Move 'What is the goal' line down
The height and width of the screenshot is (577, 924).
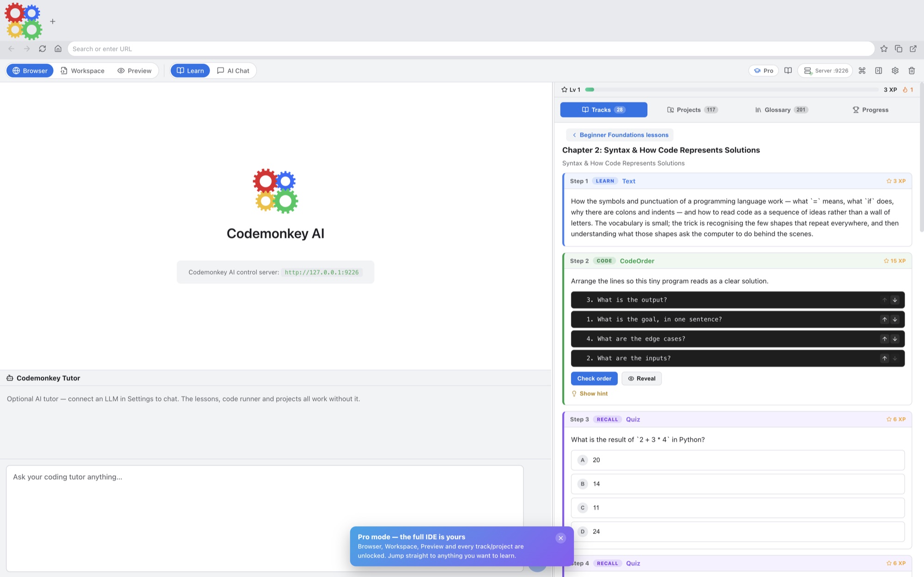[x=895, y=319]
